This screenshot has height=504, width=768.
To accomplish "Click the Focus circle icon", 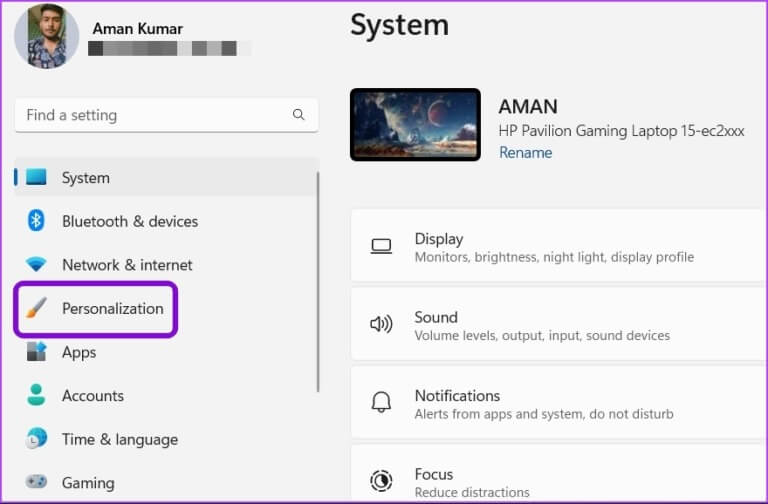I will coord(381,480).
